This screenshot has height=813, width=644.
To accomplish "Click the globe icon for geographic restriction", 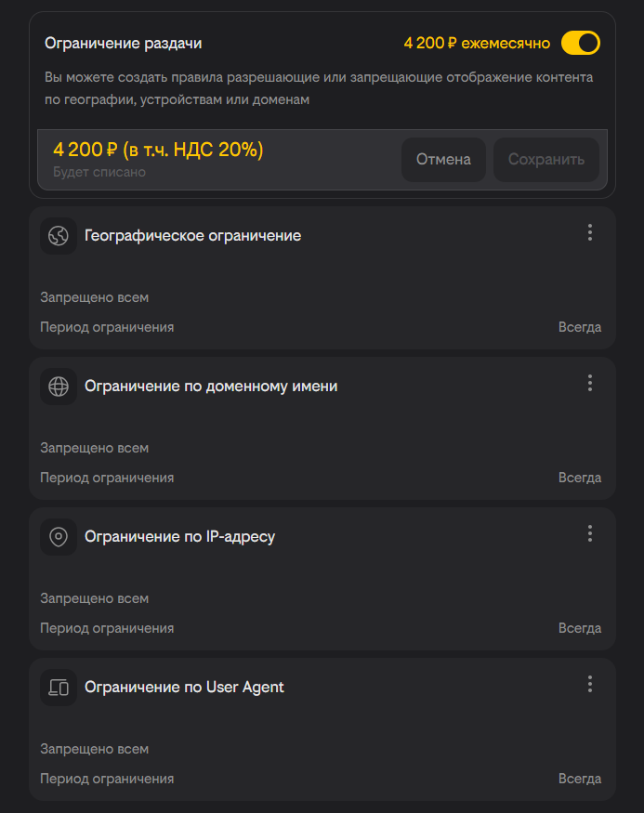I will 59,236.
